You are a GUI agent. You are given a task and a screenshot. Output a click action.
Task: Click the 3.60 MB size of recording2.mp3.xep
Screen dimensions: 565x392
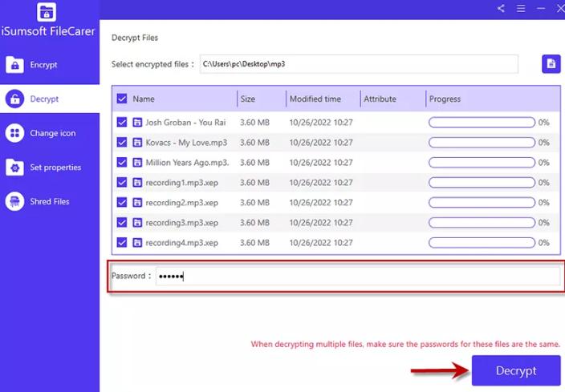coord(254,203)
